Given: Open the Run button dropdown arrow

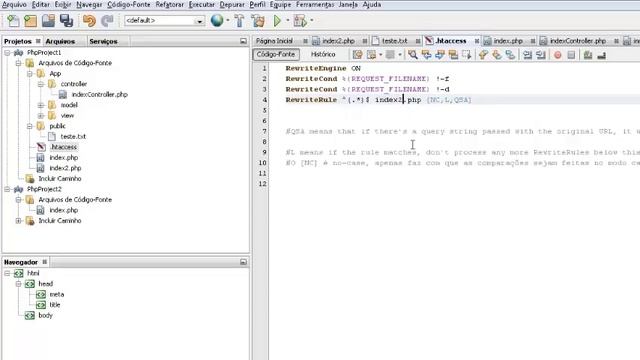Looking at the screenshot, I should [287, 20].
